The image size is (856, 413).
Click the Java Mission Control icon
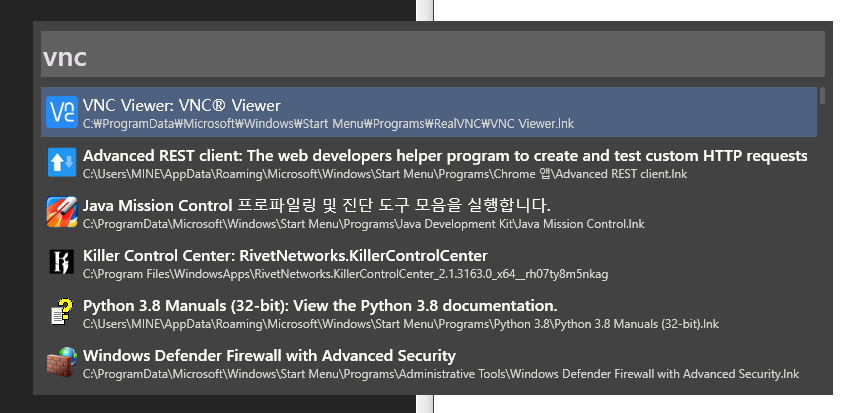pyautogui.click(x=62, y=212)
